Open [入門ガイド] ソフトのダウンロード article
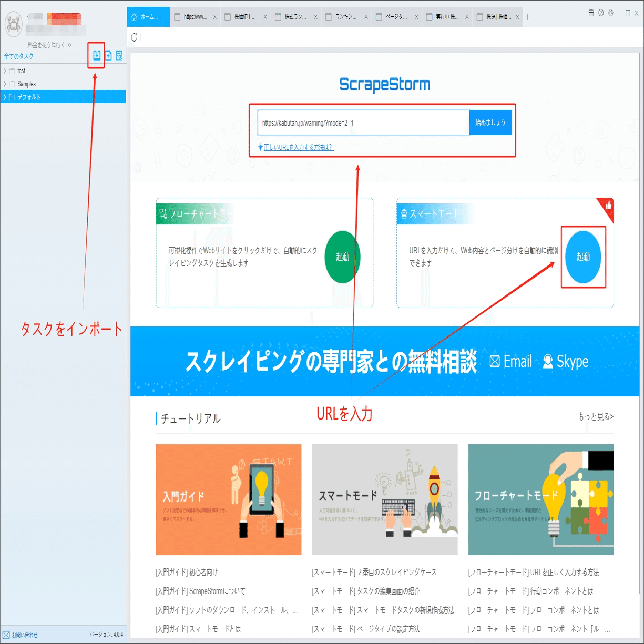 [227, 610]
